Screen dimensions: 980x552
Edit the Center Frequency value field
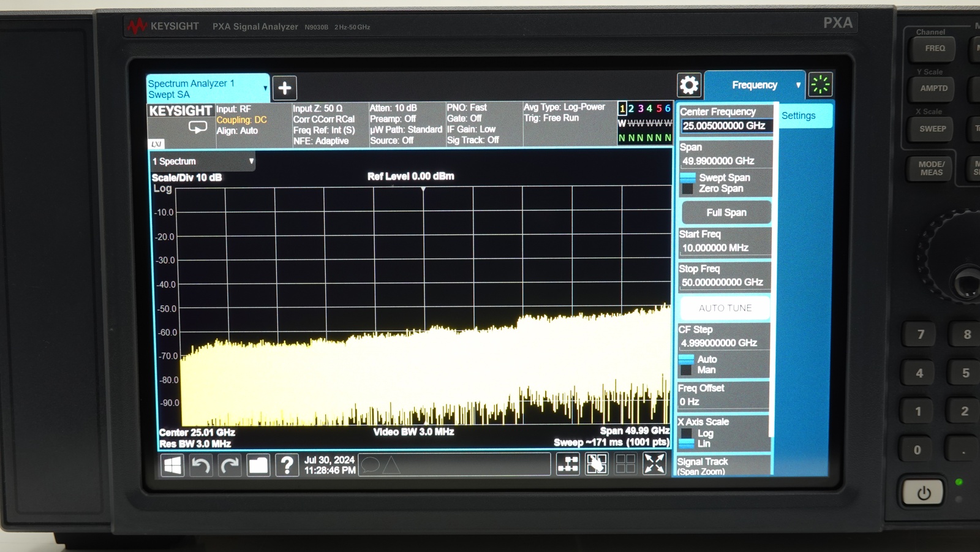(725, 126)
